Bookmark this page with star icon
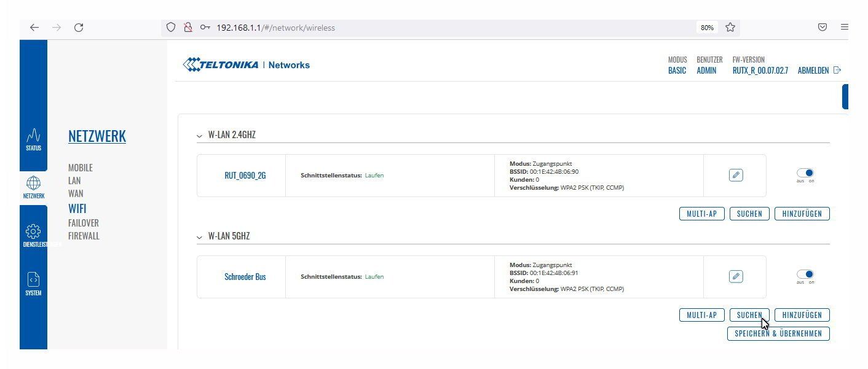The width and height of the screenshot is (868, 369). [730, 28]
